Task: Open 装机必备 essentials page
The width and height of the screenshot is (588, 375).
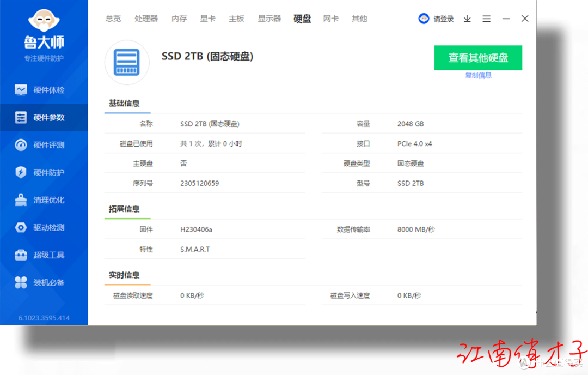Action: tap(44, 282)
